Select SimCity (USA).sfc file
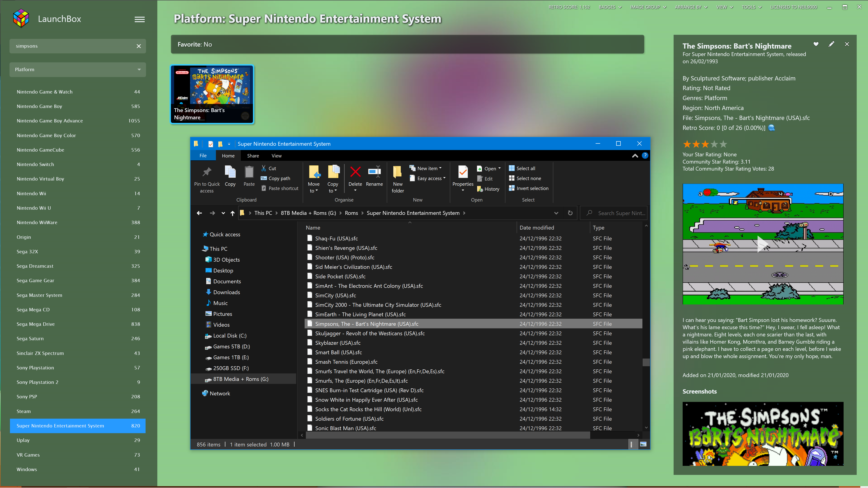 coord(335,295)
